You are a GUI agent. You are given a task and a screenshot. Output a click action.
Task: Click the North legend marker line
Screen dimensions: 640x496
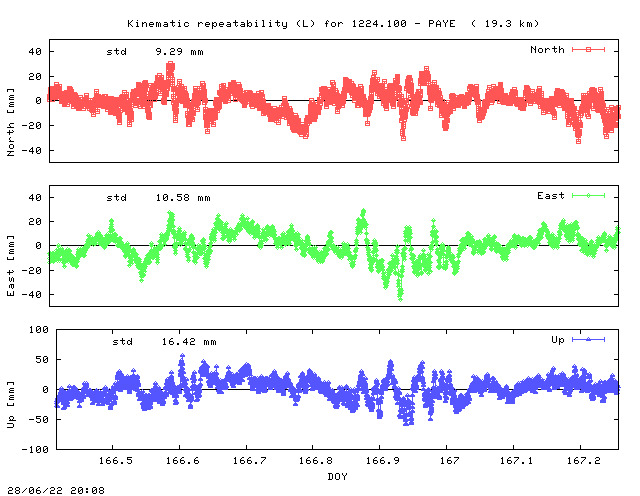(x=588, y=49)
